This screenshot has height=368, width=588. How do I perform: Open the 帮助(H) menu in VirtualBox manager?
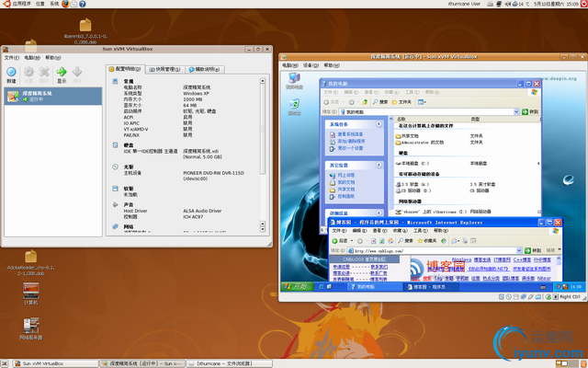coord(53,58)
